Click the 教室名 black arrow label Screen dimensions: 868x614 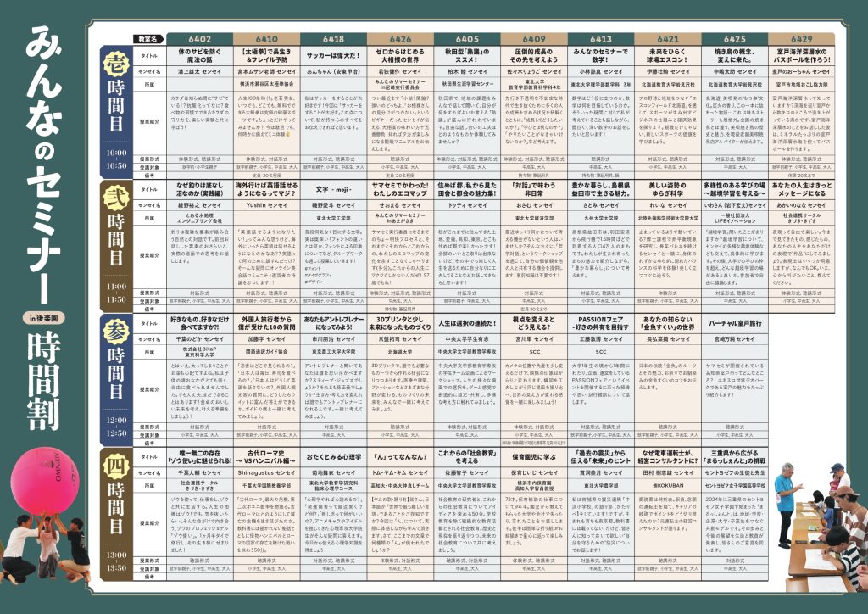click(x=149, y=39)
